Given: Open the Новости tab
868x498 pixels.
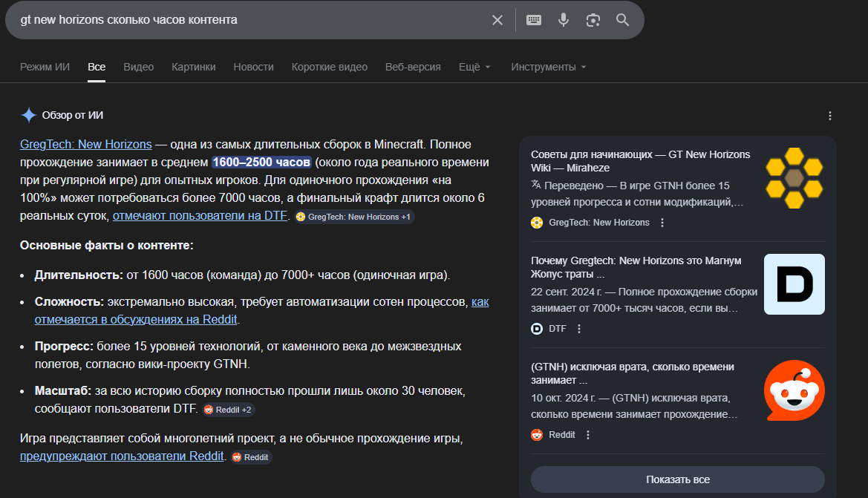Looking at the screenshot, I should (253, 67).
